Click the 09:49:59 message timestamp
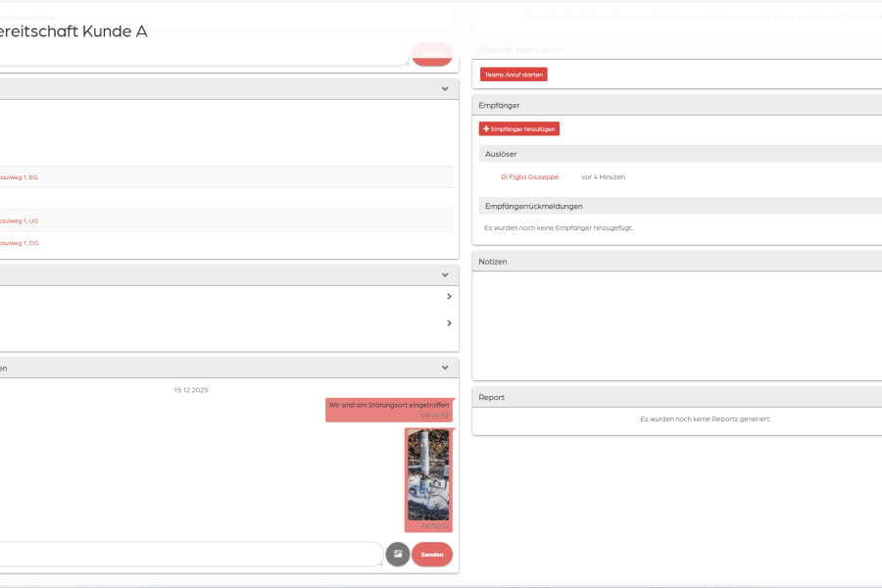Screen dimensions: 882x588 (x=435, y=416)
